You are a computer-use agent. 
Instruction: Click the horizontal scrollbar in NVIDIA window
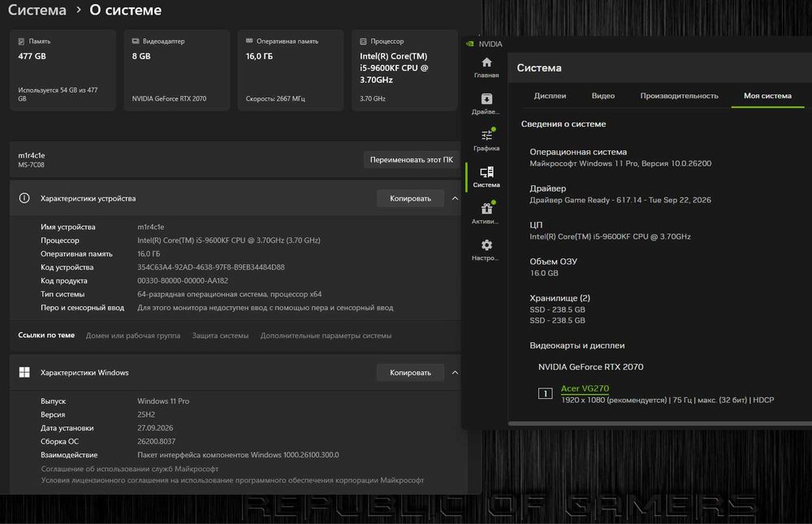(659, 423)
